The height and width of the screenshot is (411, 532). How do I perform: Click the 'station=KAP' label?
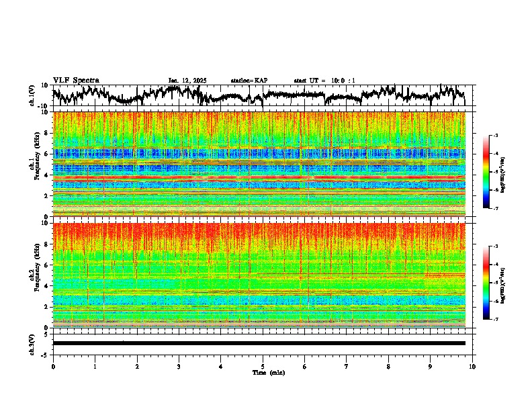coord(249,81)
